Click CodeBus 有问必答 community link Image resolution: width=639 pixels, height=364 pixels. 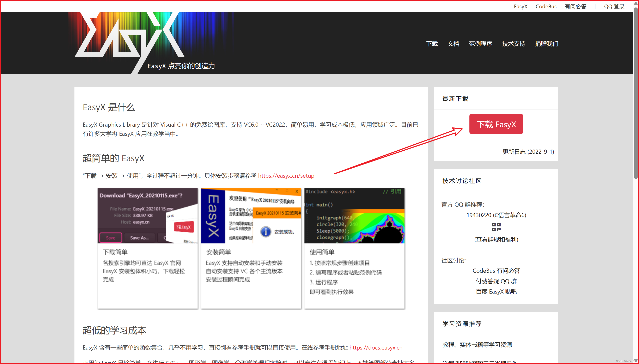pos(496,270)
